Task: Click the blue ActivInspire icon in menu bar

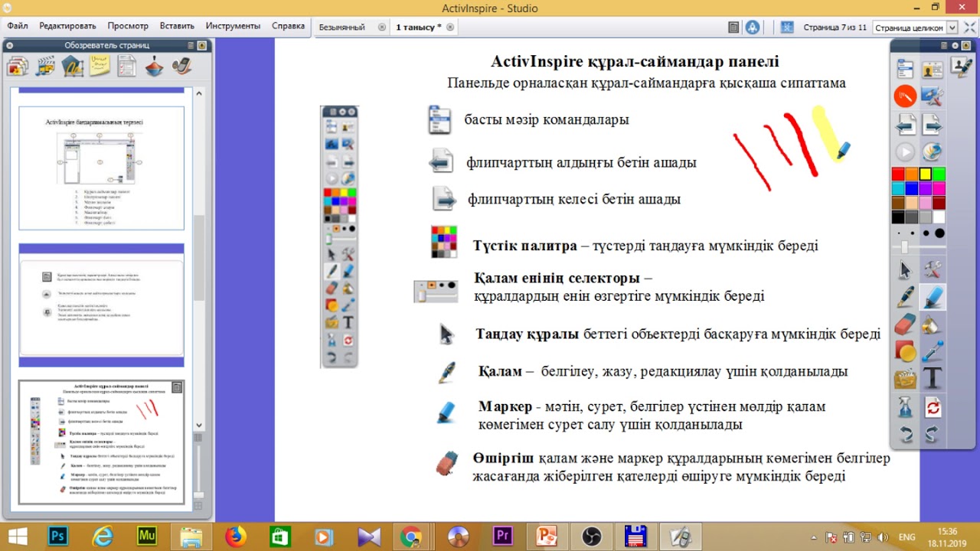Action: pos(753,27)
